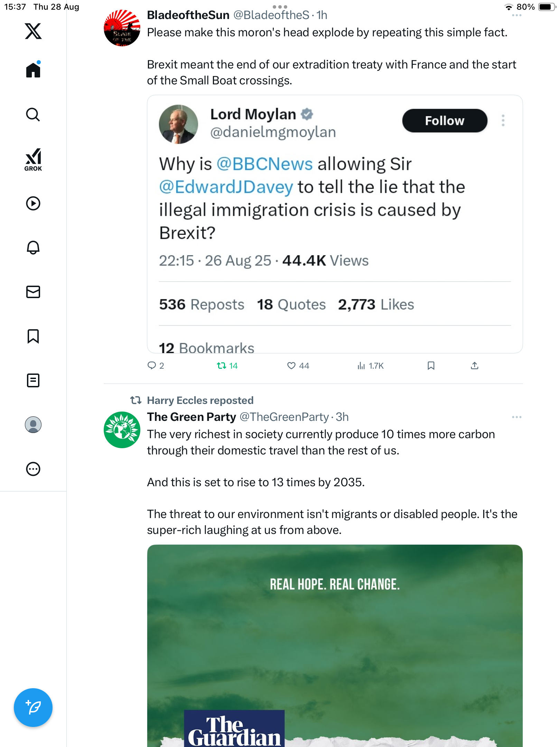The image size is (560, 747).
Task: Open more options on Green Party post
Action: coord(516,417)
